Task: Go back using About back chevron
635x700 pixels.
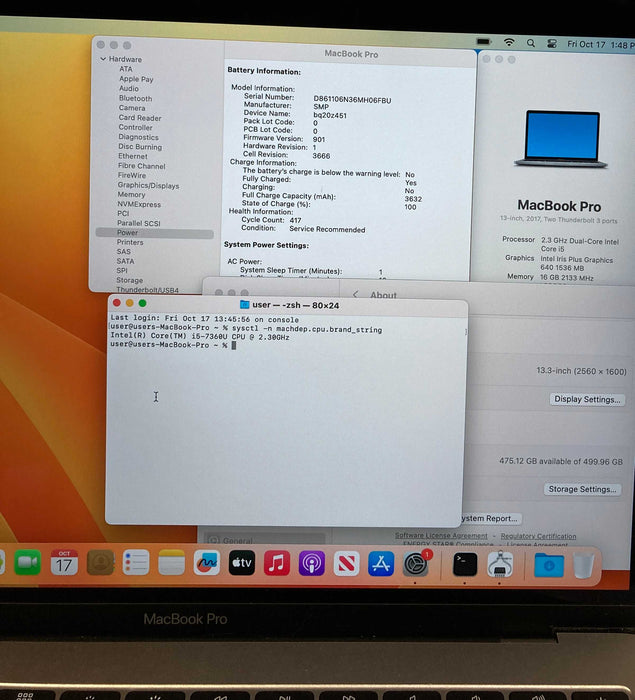Action: 355,295
